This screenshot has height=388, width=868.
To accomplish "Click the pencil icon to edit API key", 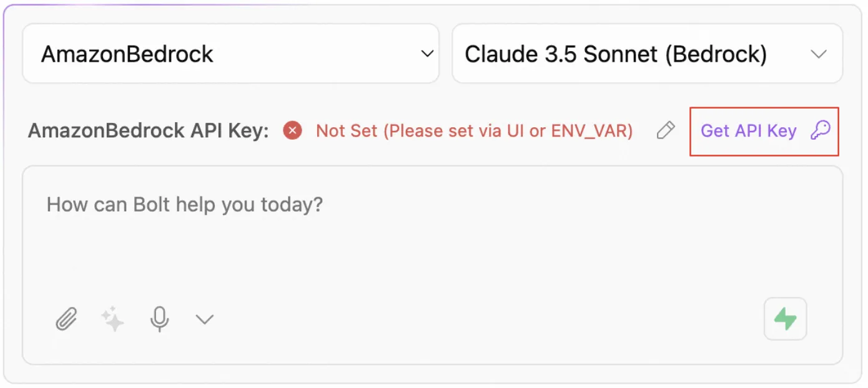I will [666, 130].
